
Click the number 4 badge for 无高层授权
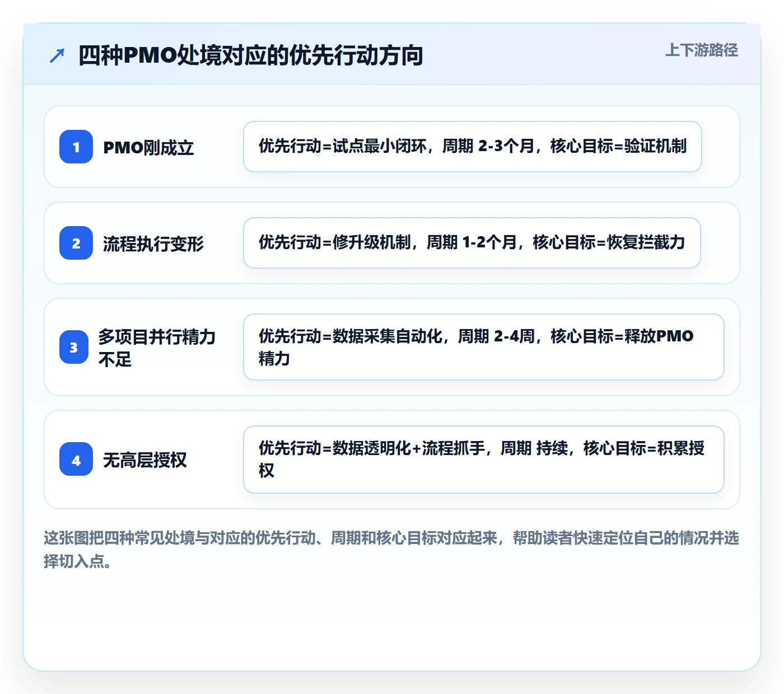tap(76, 459)
